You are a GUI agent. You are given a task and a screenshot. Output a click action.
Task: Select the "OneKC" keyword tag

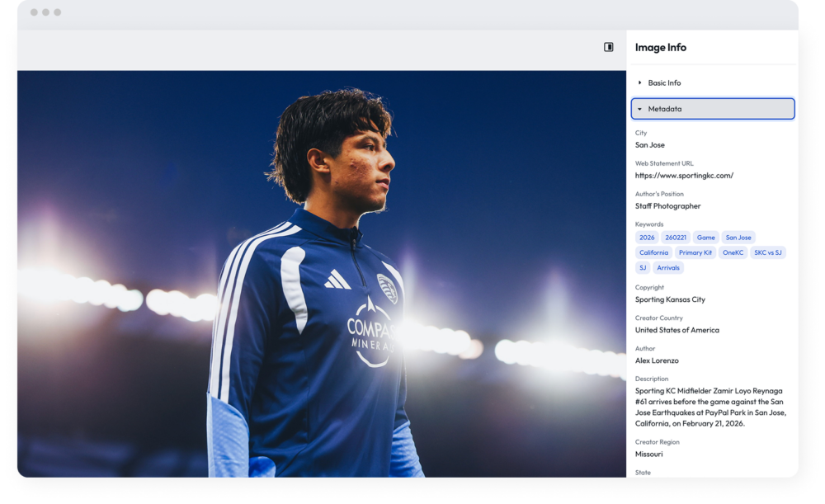733,252
